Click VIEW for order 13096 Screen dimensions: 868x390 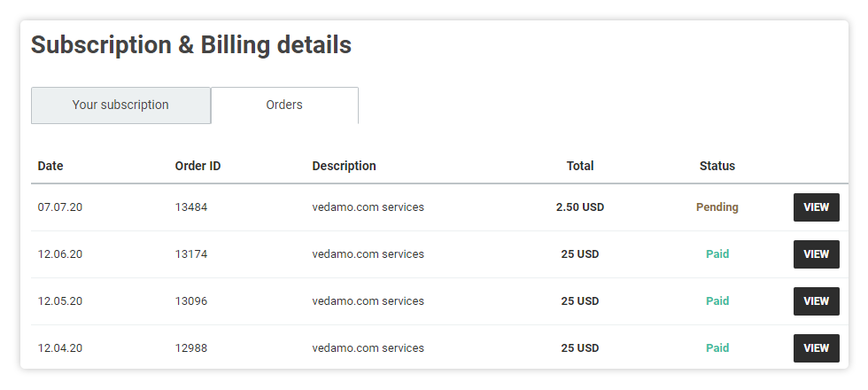click(817, 301)
